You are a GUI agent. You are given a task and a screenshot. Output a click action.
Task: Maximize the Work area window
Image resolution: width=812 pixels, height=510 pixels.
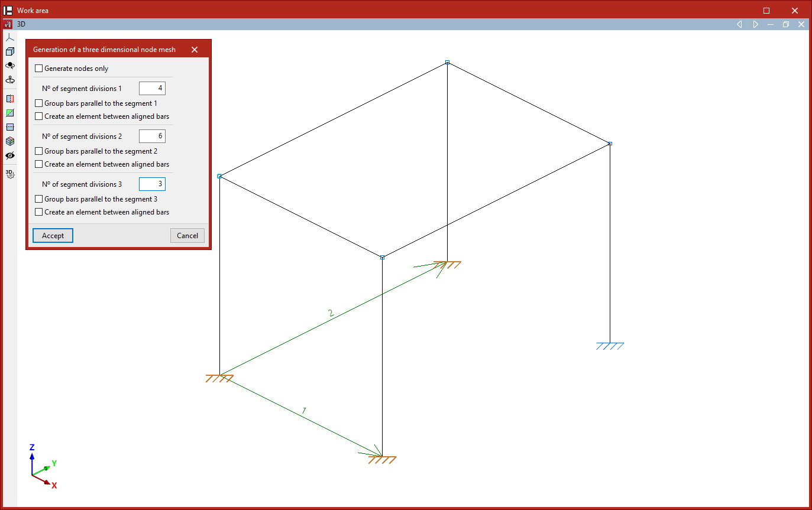tap(766, 10)
